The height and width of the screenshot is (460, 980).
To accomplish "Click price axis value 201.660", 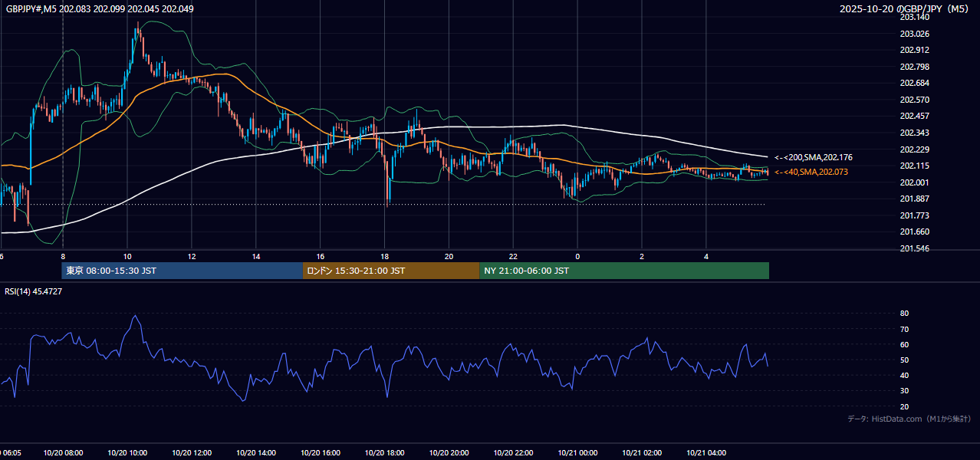I will tap(914, 232).
